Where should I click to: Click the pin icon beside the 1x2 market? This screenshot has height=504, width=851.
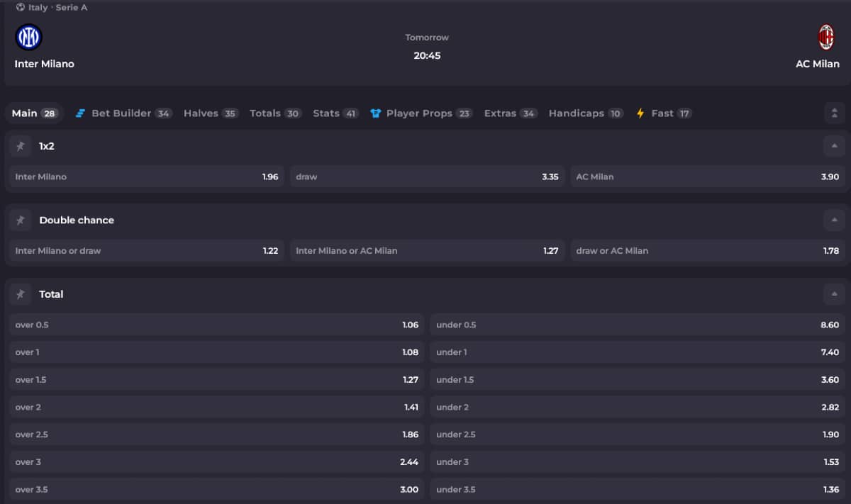point(20,146)
